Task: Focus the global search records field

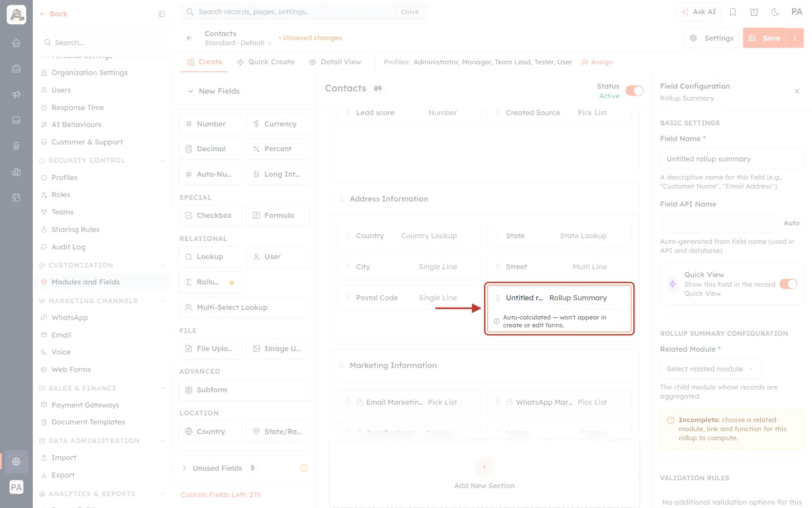Action: 304,12
